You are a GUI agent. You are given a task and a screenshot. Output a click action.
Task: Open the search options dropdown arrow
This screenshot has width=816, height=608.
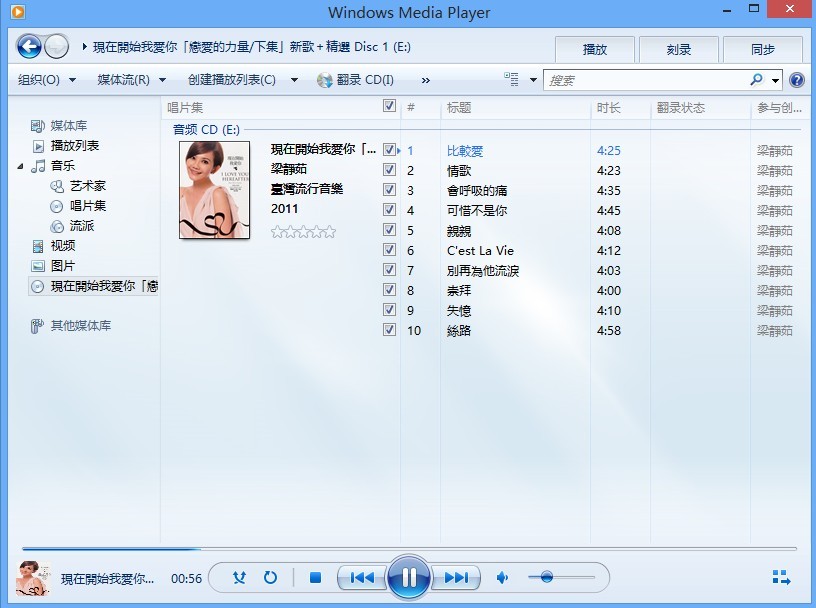pyautogui.click(x=775, y=80)
